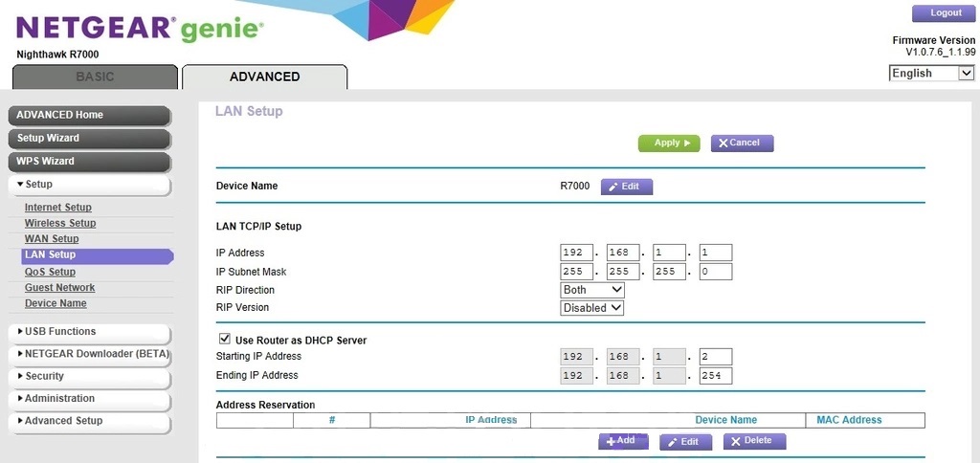Viewport: 980px width, 463px height.
Task: Click Subnet Mask second octet field
Action: tap(622, 272)
